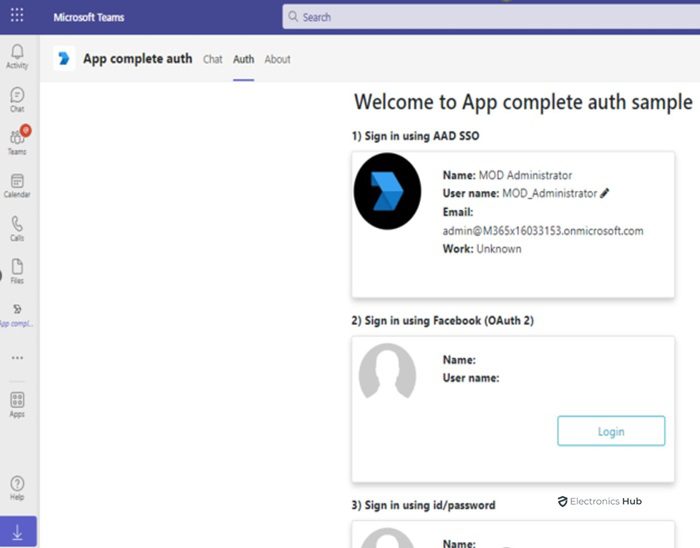Click the App complete auth heading
The height and width of the screenshot is (548, 700).
pyautogui.click(x=138, y=59)
